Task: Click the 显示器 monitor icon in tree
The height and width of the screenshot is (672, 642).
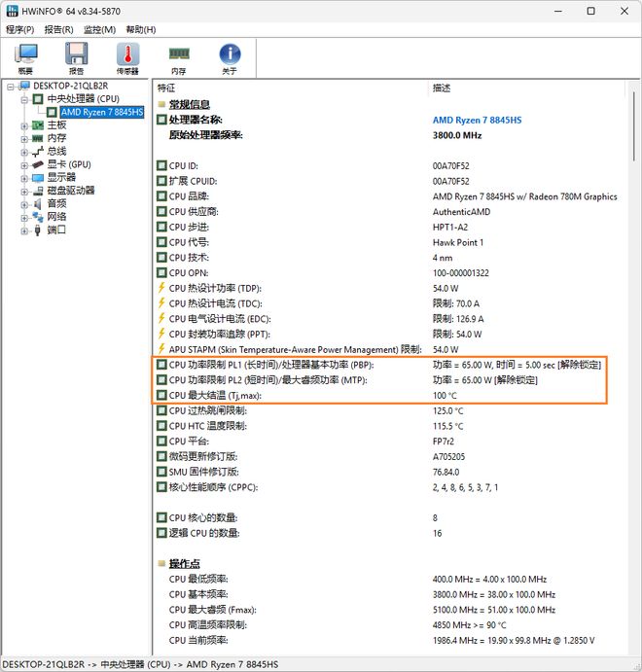Action: tap(38, 178)
